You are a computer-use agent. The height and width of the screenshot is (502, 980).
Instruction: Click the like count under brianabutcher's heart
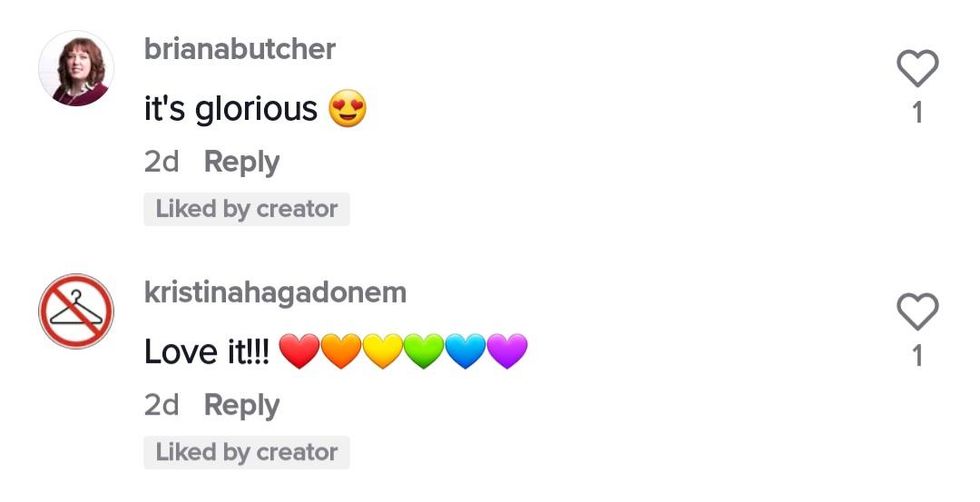[918, 113]
